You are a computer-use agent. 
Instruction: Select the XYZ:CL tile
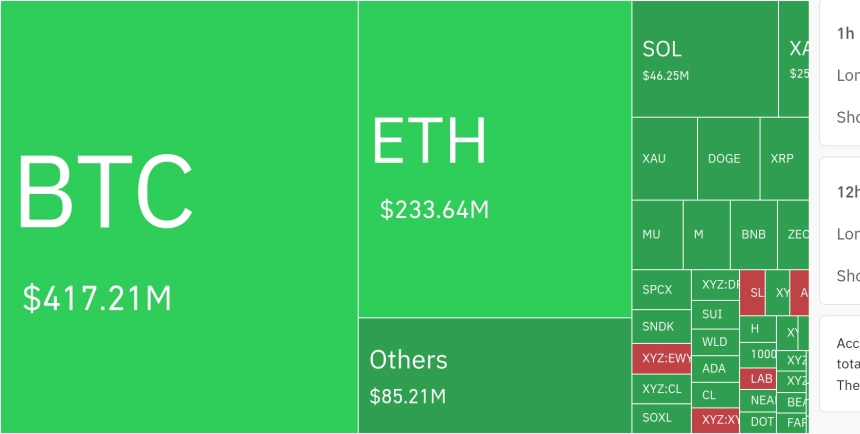[661, 389]
